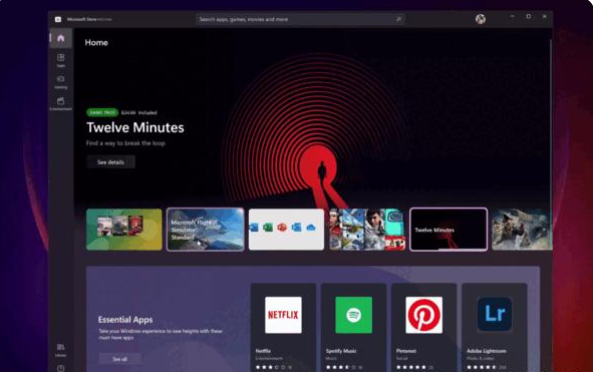The image size is (593, 372).
Task: Maximize the Microsoft Store window
Action: click(528, 17)
